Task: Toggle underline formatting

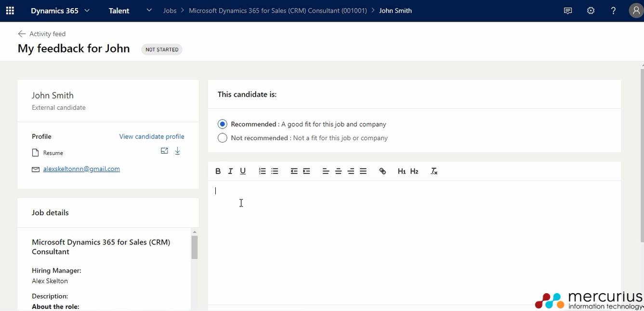Action: coord(243,171)
